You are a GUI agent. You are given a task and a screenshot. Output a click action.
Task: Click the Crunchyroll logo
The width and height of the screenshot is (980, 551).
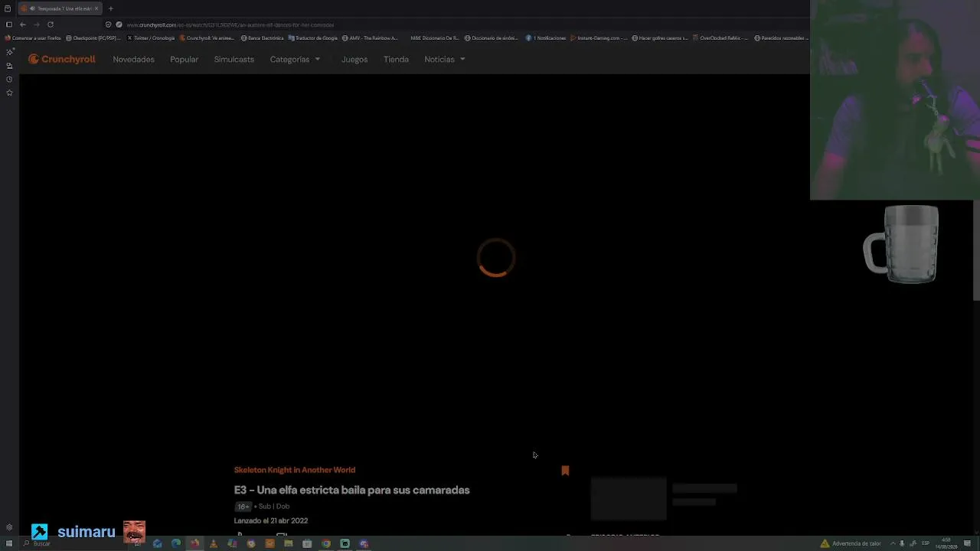[x=62, y=59]
